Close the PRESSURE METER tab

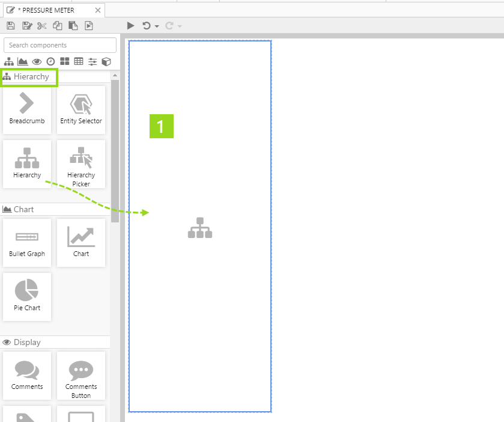point(97,10)
